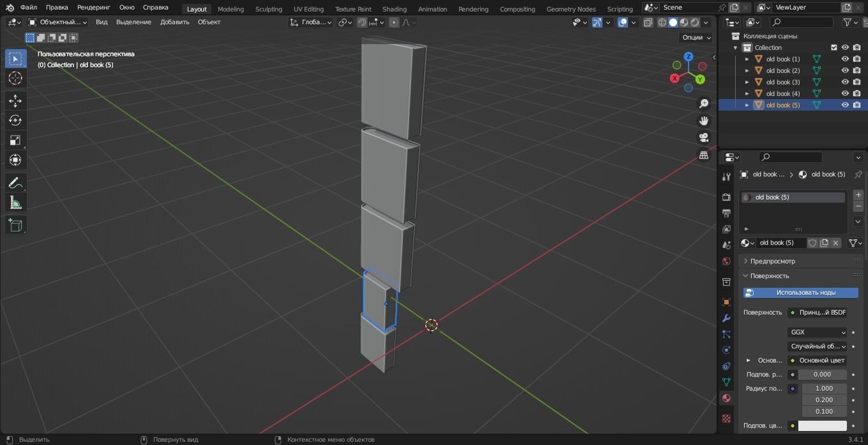Viewport: 868px width, 445px height.
Task: Pick the Annotate pencil tool
Action: 15,183
